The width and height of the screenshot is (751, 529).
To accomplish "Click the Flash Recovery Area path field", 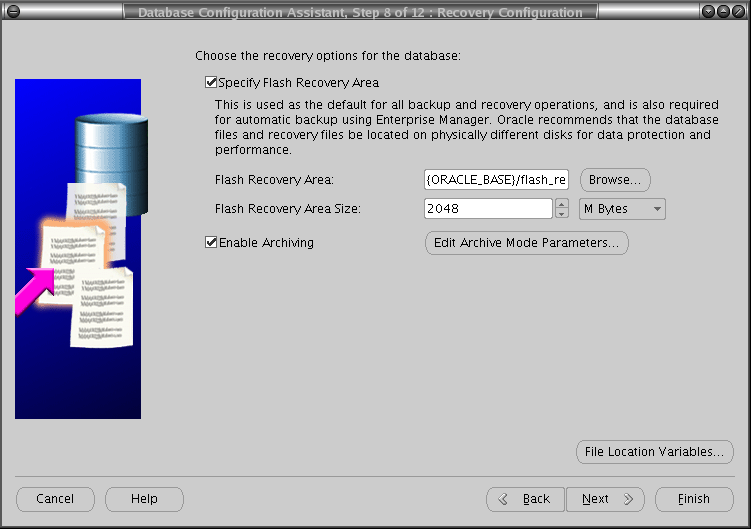I will coord(497,180).
